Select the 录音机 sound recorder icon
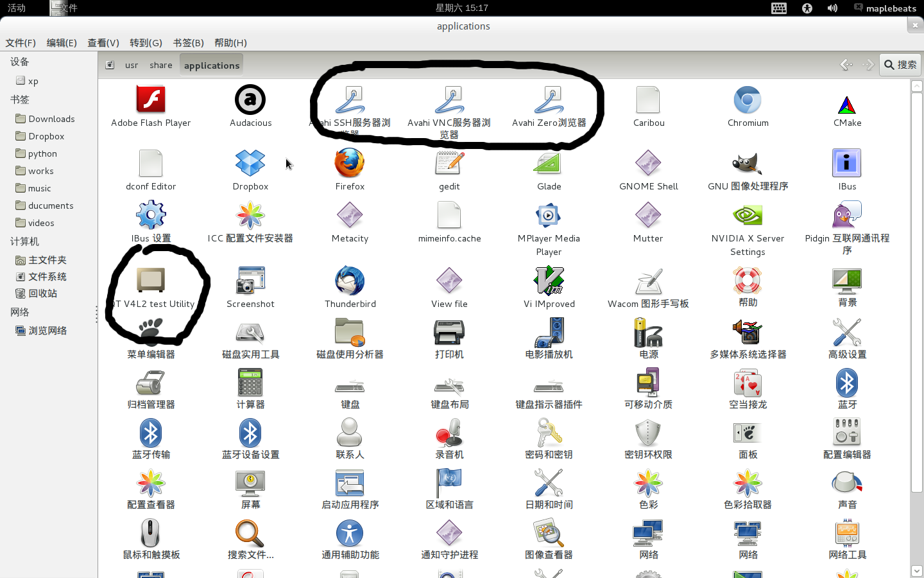The width and height of the screenshot is (924, 578). 449,432
